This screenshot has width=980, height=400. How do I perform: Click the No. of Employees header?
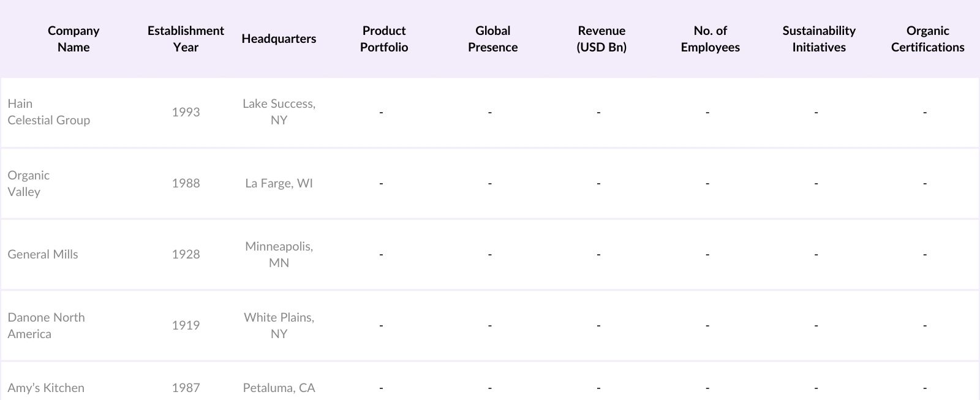[x=710, y=39]
